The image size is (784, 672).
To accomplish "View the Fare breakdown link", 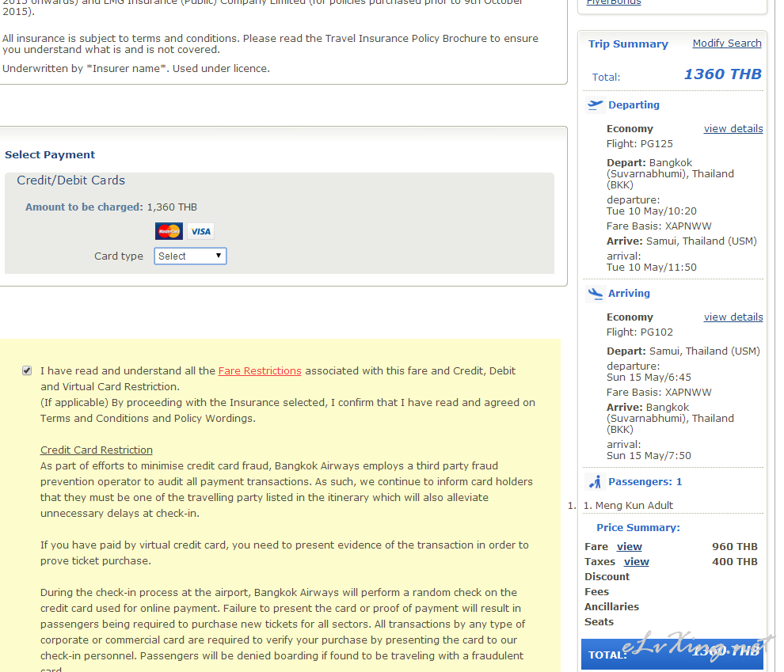I will tap(630, 547).
